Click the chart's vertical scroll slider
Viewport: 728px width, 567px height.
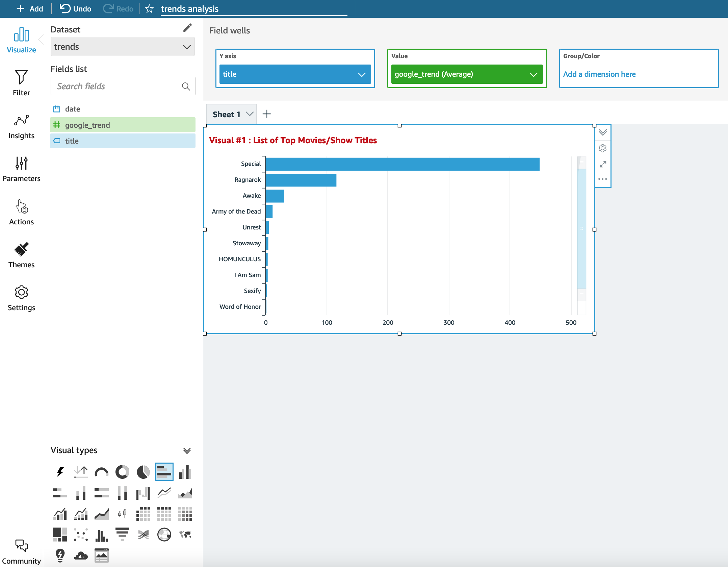pyautogui.click(x=581, y=229)
